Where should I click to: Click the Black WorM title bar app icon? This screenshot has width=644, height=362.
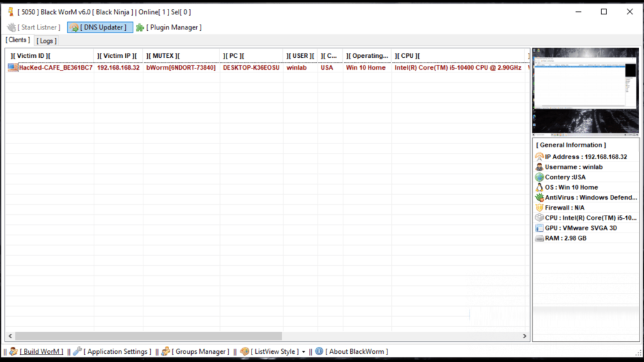pyautogui.click(x=11, y=12)
